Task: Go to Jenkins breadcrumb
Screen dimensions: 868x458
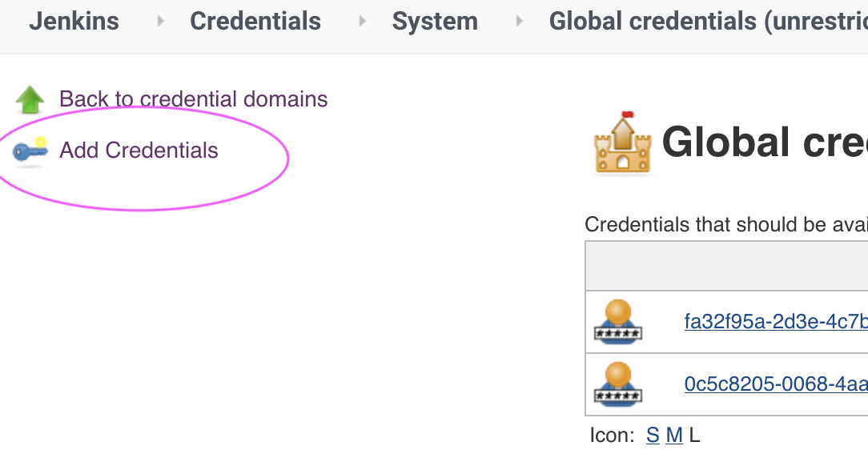Action: pyautogui.click(x=74, y=21)
